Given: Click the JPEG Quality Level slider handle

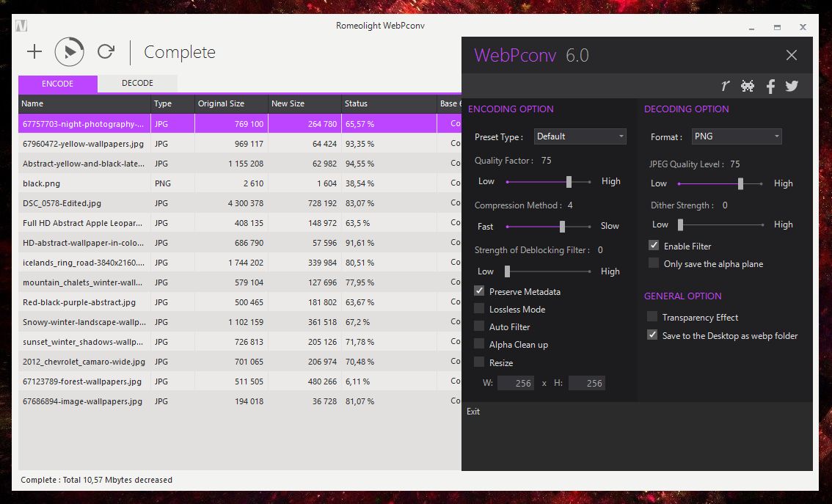Looking at the screenshot, I should [741, 183].
